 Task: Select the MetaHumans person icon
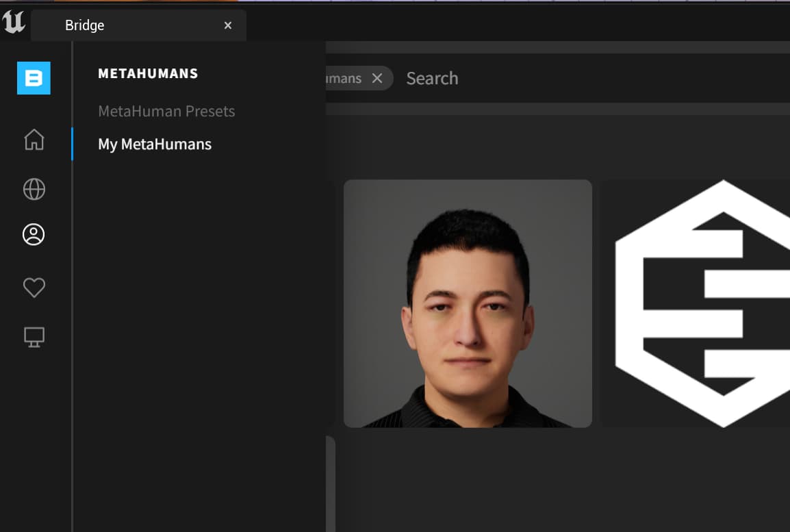tap(34, 235)
